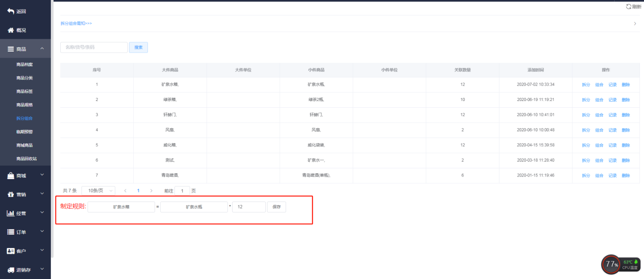Click the CPU temperature widget

(x=621, y=264)
